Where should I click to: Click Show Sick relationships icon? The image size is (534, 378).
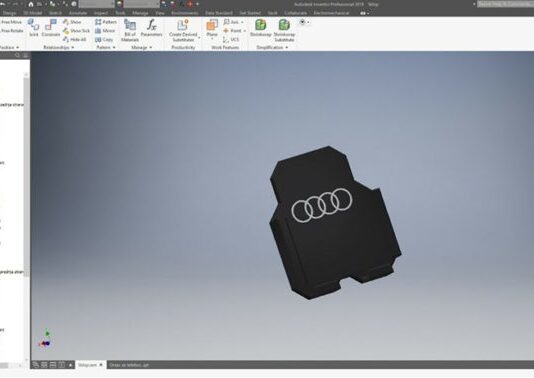(66, 31)
